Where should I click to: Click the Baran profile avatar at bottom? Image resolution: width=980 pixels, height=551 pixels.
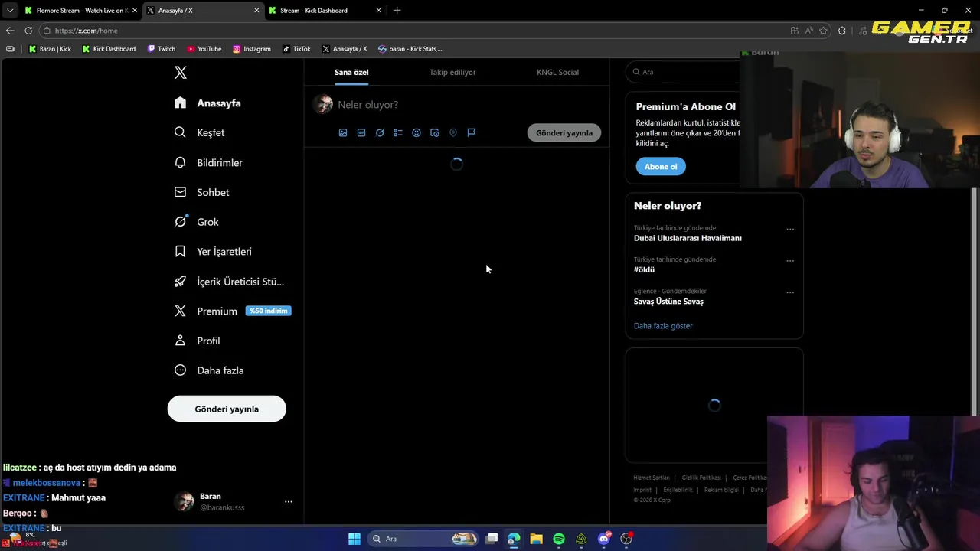pyautogui.click(x=185, y=501)
